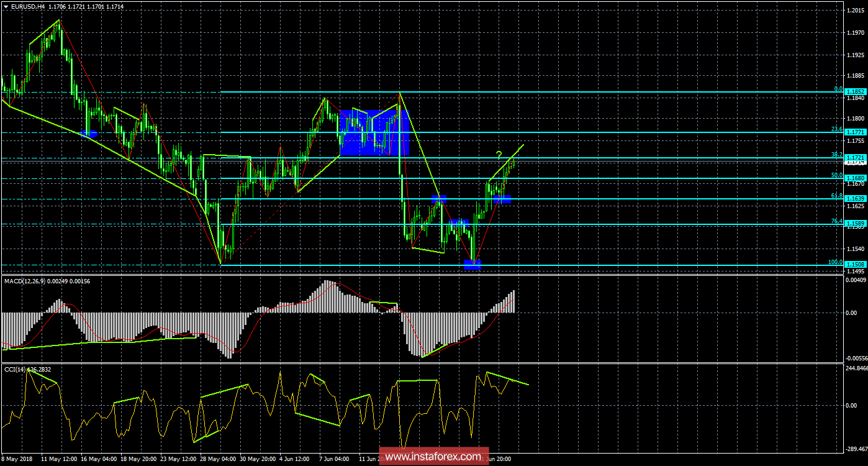Select the 1.1589 Fibonacci price label
868x466 pixels.
coord(856,224)
